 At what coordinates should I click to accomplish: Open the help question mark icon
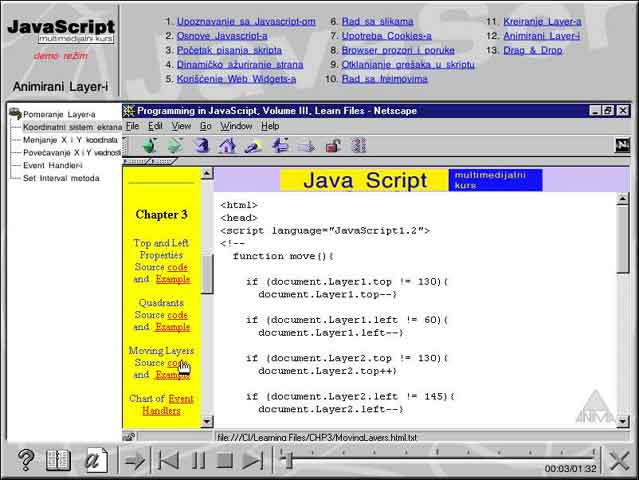click(26, 460)
